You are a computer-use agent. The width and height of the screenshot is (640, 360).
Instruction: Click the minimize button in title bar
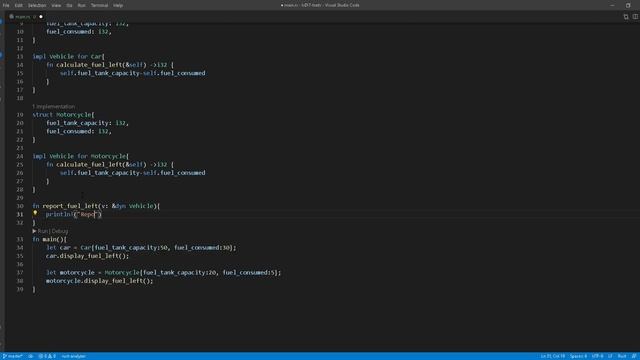click(x=612, y=5)
